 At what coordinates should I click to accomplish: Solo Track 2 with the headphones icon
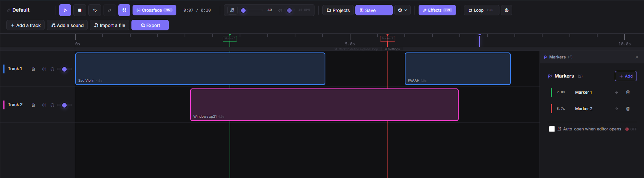(x=52, y=105)
